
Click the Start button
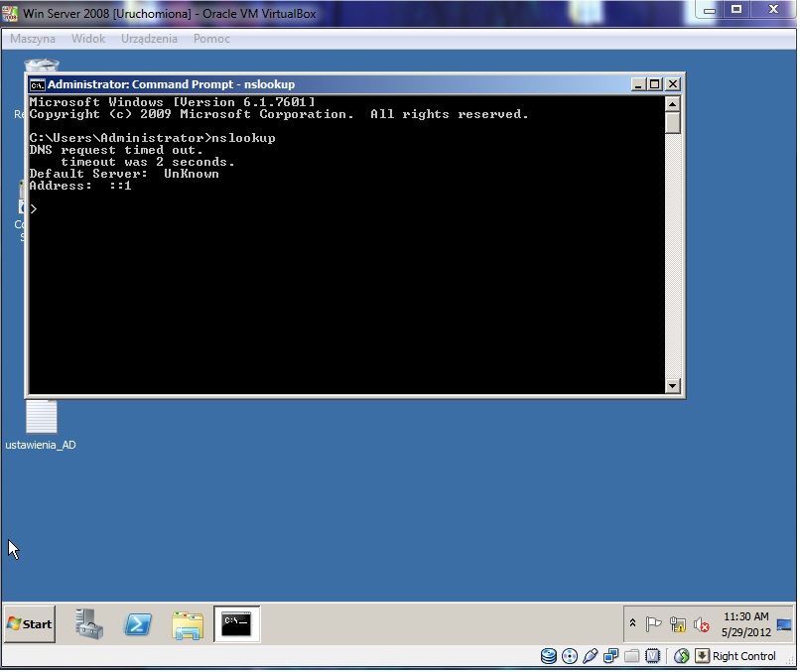click(30, 623)
